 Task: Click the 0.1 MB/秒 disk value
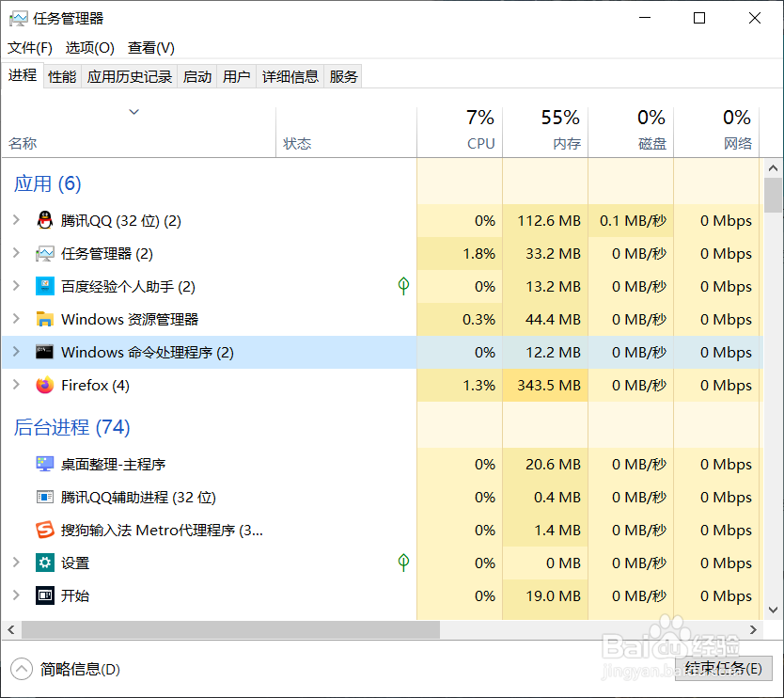coord(633,220)
